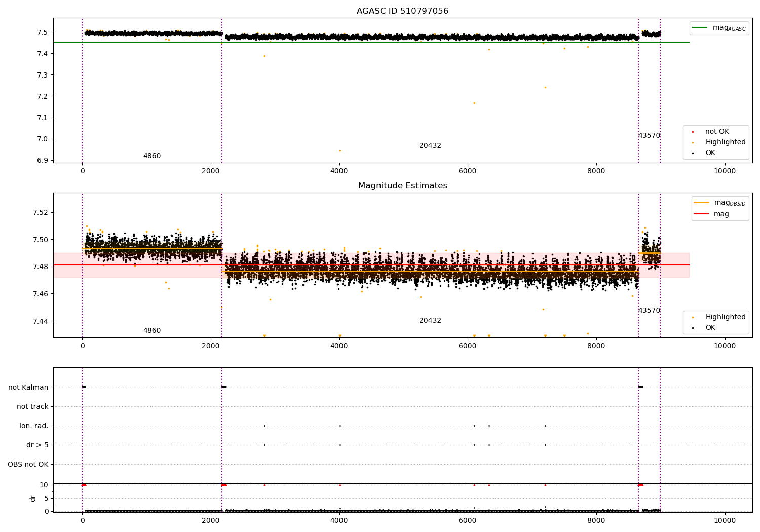Click the red 'mag' legend entry
This screenshot has width=760, height=532.
point(712,214)
